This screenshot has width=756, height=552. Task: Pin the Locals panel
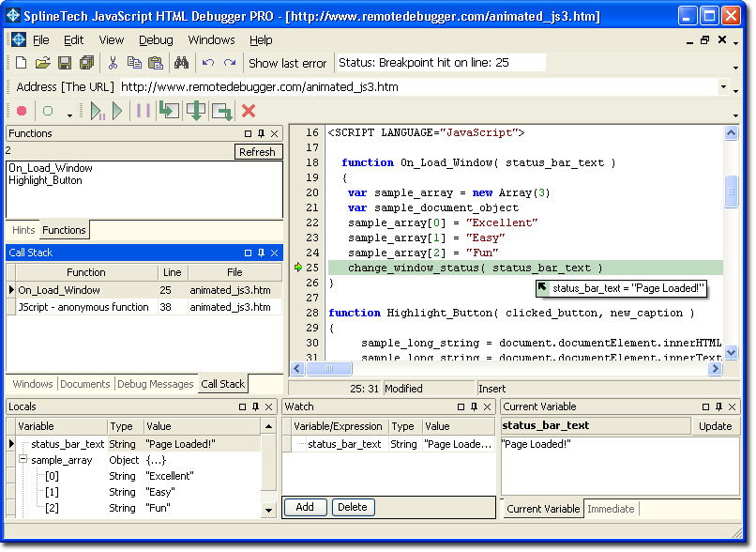pyautogui.click(x=255, y=406)
